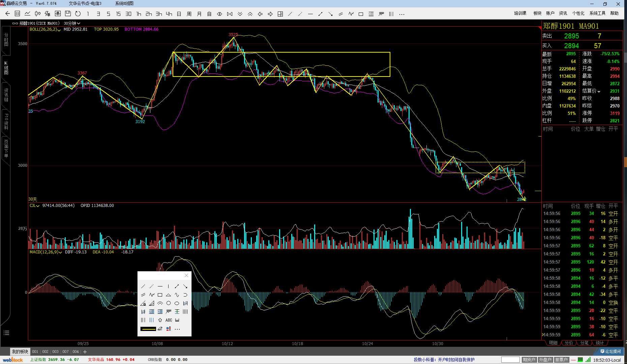The image size is (627, 364).
Task: Select the ellipse tool in drawing palette
Action: point(177,303)
